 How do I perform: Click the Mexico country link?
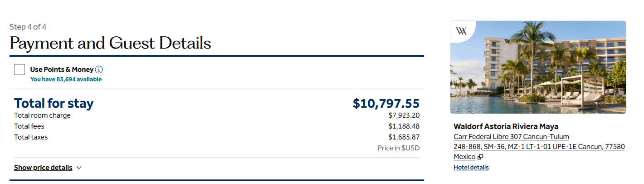click(464, 157)
